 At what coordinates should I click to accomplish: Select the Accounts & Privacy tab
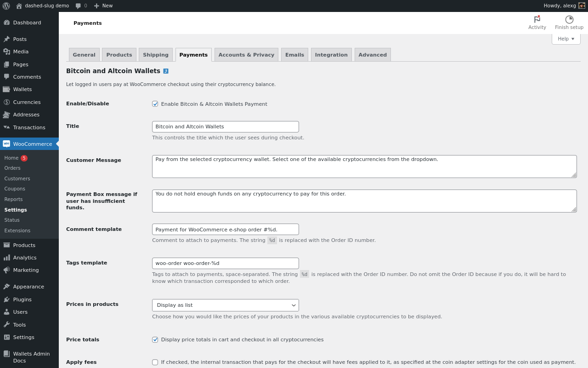246,55
